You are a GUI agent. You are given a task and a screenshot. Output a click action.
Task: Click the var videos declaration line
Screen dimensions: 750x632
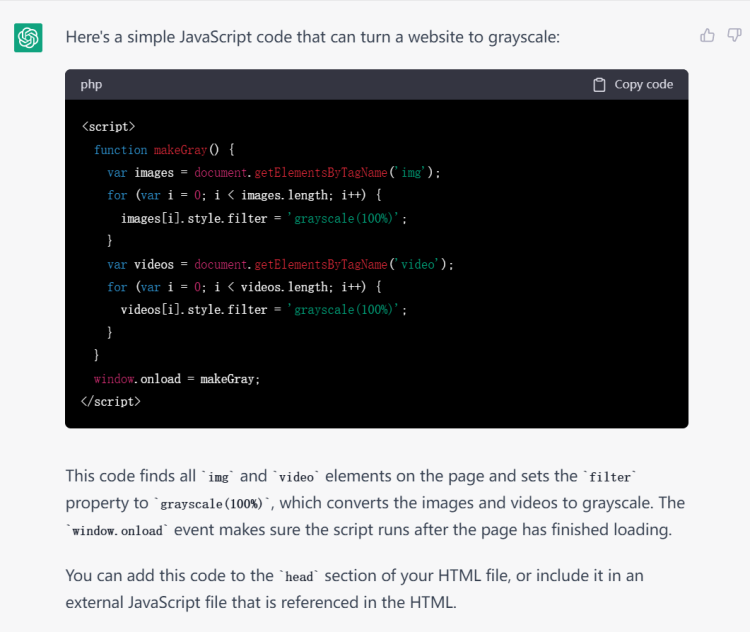point(280,265)
